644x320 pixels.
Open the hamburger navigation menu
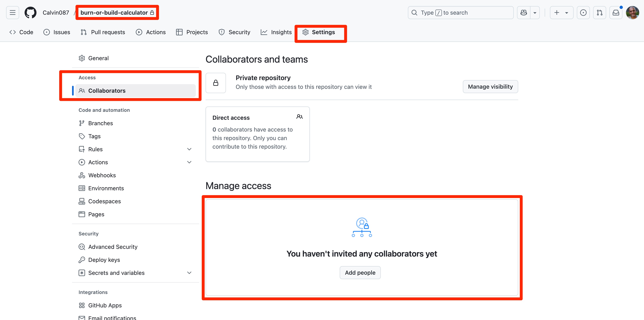tap(12, 12)
